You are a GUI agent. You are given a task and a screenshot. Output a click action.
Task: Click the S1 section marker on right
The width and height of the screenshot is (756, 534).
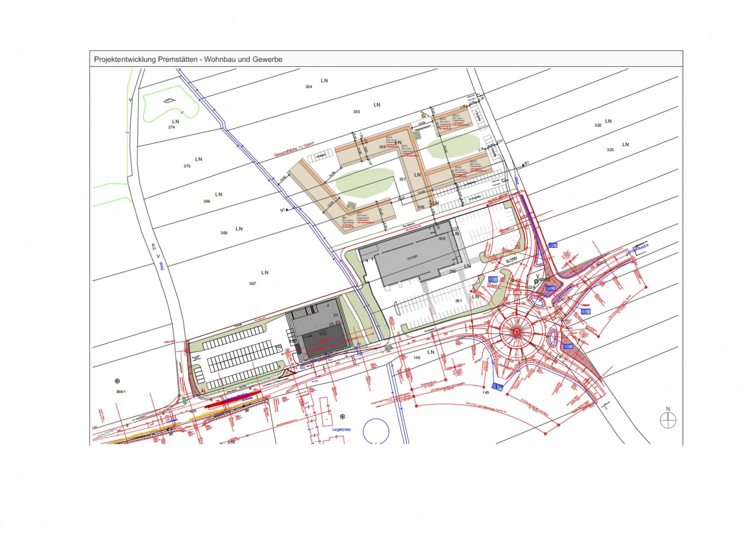click(x=526, y=163)
